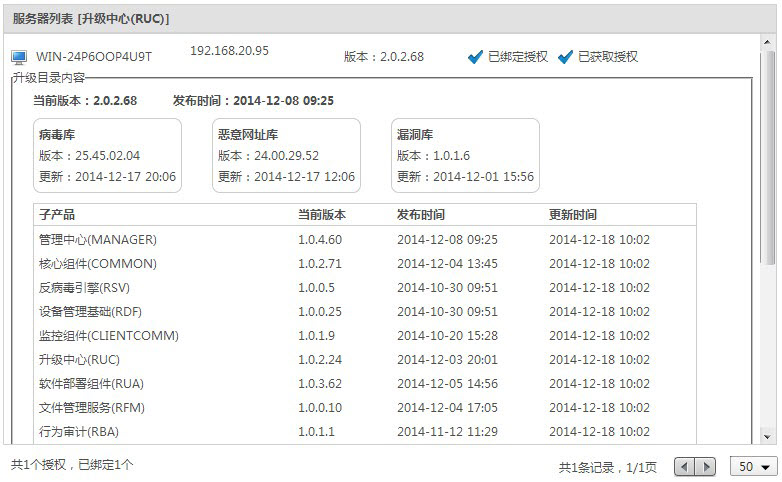
Task: Select the 管理中心(MANAGER) row
Action: (98, 240)
